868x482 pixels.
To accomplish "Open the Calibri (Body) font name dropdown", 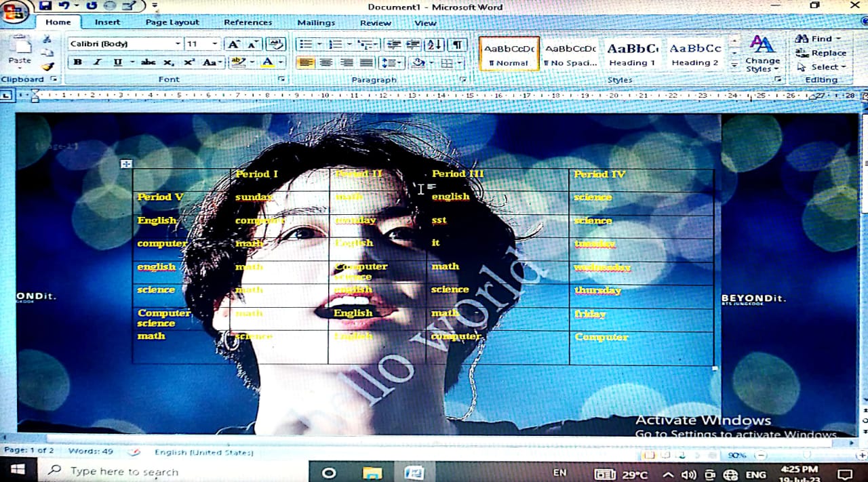I will 178,44.
